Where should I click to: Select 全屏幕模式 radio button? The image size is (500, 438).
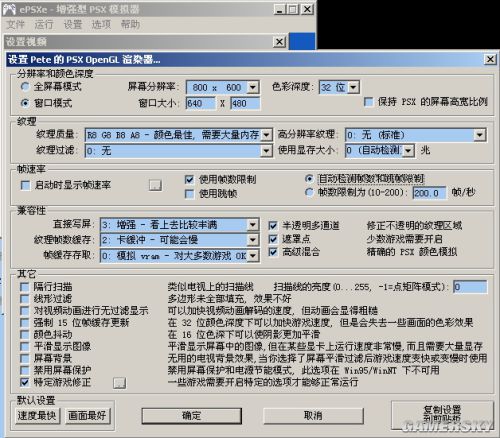pyautogui.click(x=25, y=87)
